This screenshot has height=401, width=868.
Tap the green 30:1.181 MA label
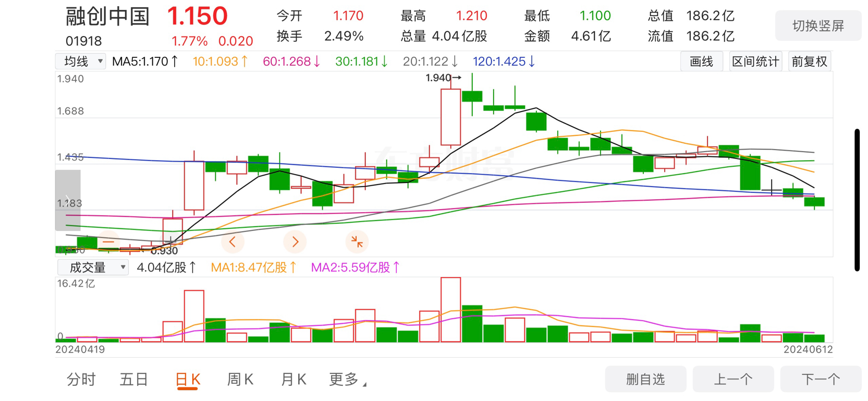(x=362, y=62)
